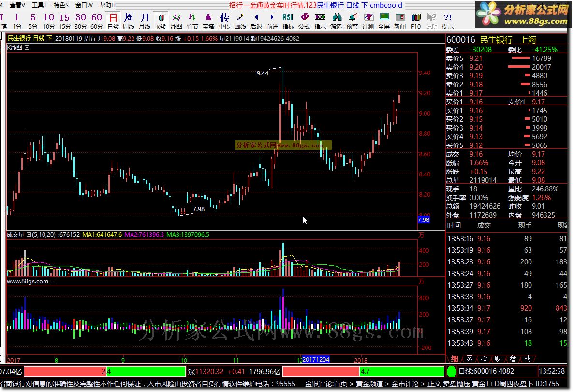
Task: Click the green connection status light
Action: [x=452, y=372]
